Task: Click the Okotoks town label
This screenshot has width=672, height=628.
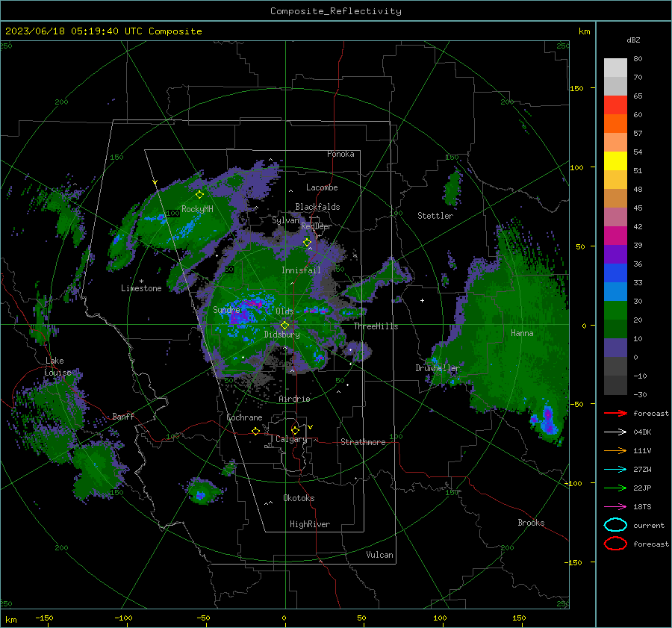Action: click(299, 498)
